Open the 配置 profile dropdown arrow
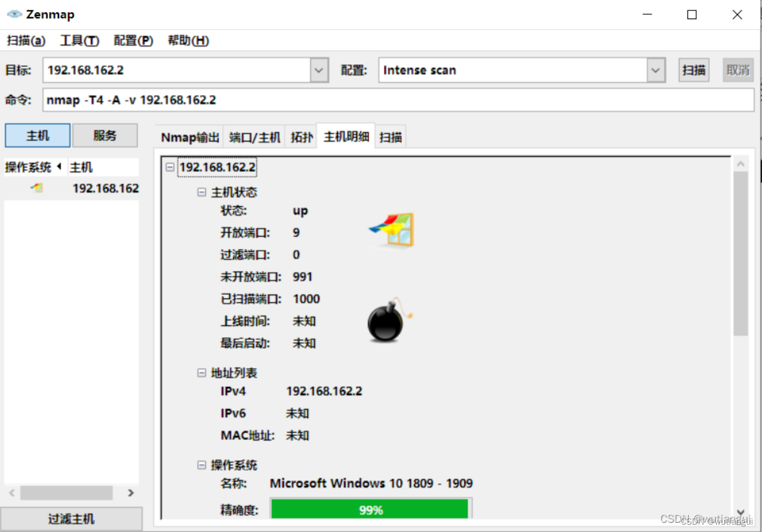Screen dimensions: 762x532 pos(656,70)
